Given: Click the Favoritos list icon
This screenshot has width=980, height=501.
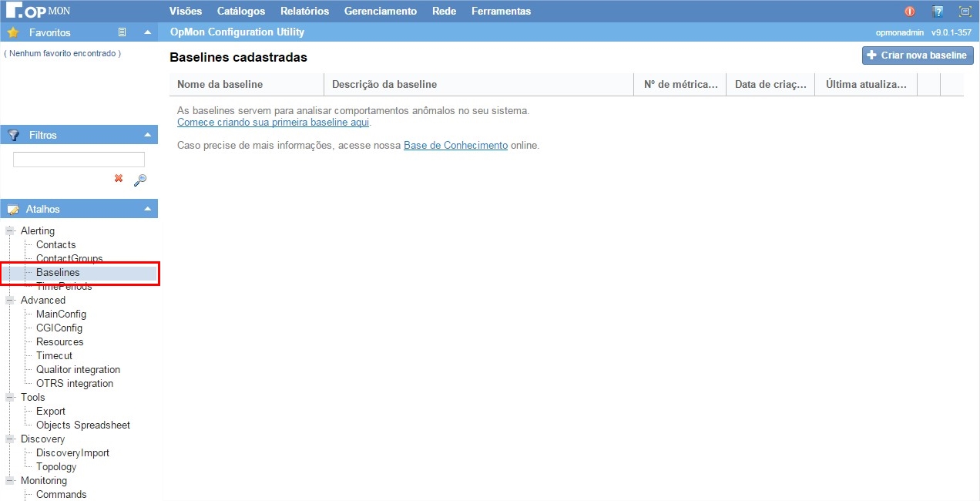Looking at the screenshot, I should [122, 32].
